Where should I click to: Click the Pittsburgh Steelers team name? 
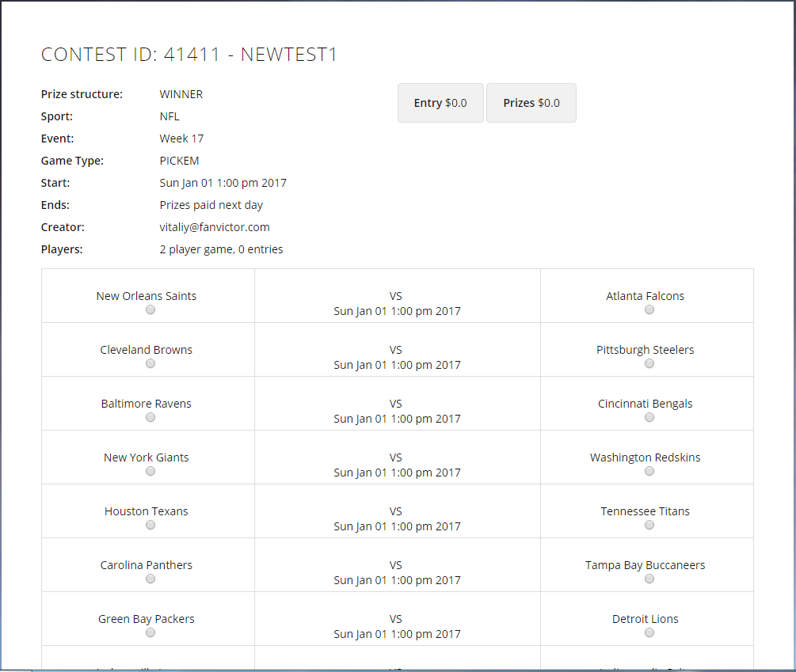coord(646,350)
